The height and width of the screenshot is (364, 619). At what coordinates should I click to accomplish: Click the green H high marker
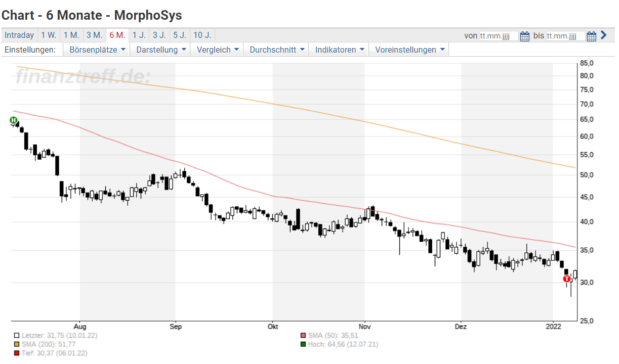pyautogui.click(x=14, y=120)
